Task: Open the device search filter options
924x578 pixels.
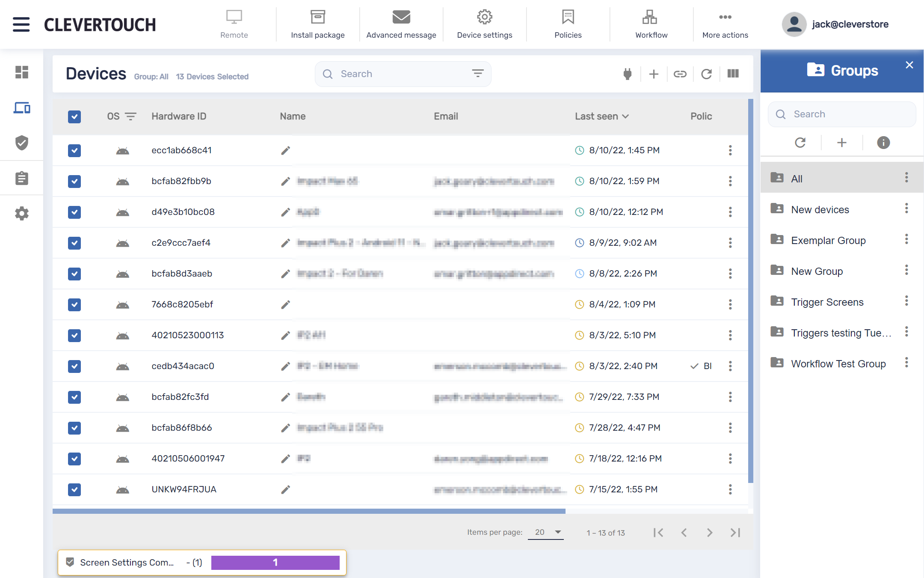Action: (x=478, y=74)
